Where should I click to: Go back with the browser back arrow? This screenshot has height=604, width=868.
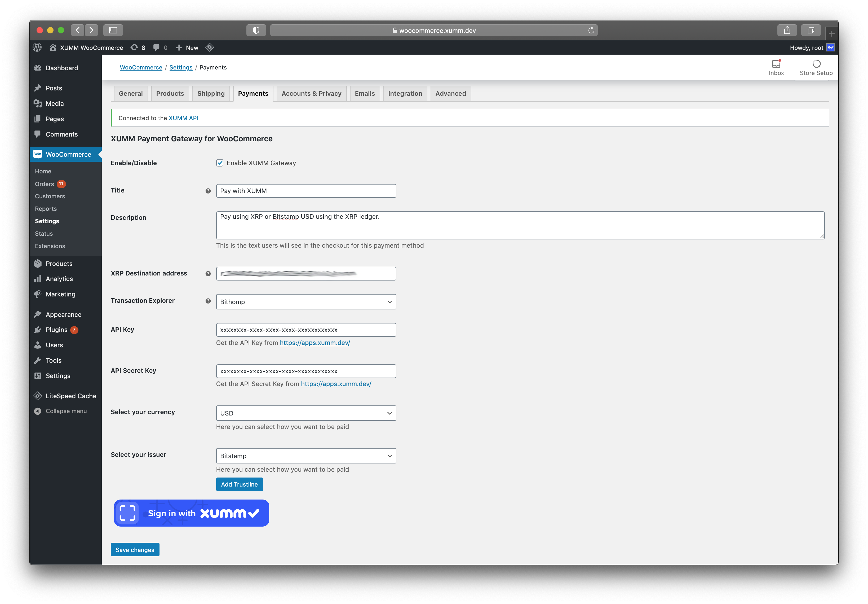77,30
